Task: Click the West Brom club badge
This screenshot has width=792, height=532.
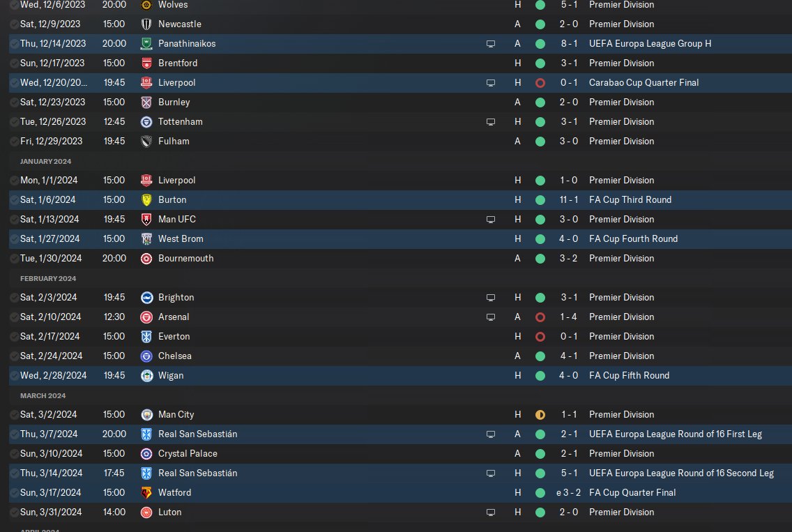Action: (x=146, y=239)
